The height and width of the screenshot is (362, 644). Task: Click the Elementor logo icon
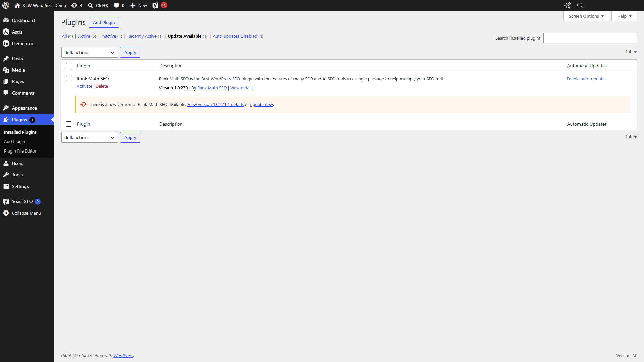click(x=6, y=43)
